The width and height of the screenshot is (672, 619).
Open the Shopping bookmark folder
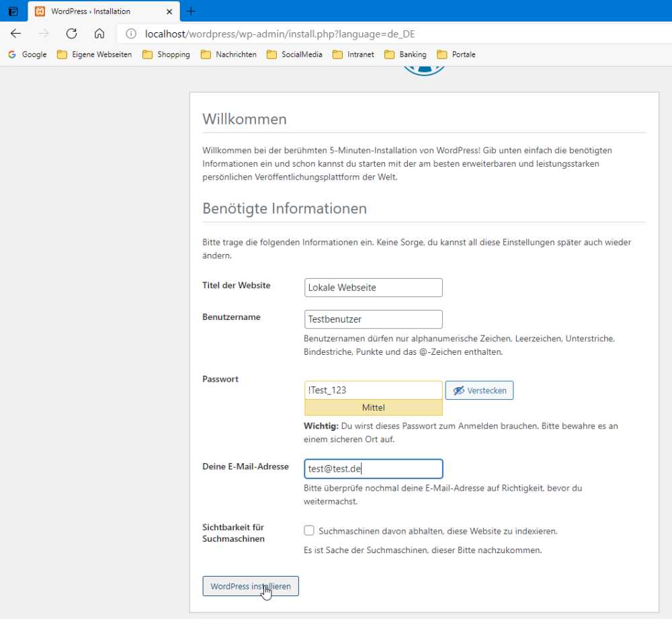tap(166, 54)
